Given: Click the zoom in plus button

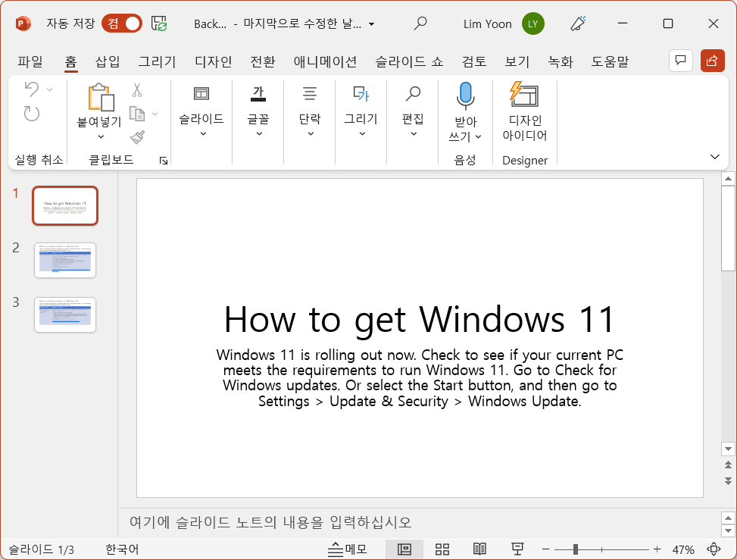Looking at the screenshot, I should [x=657, y=549].
